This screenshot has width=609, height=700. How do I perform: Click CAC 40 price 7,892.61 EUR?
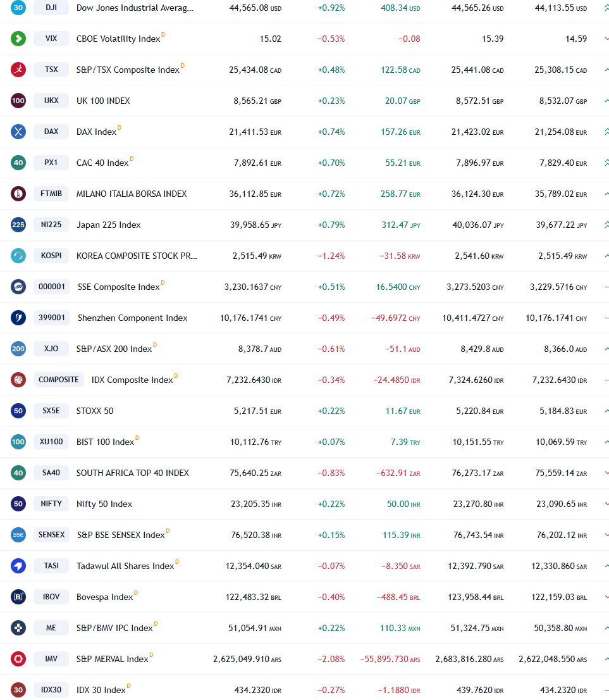click(x=258, y=163)
